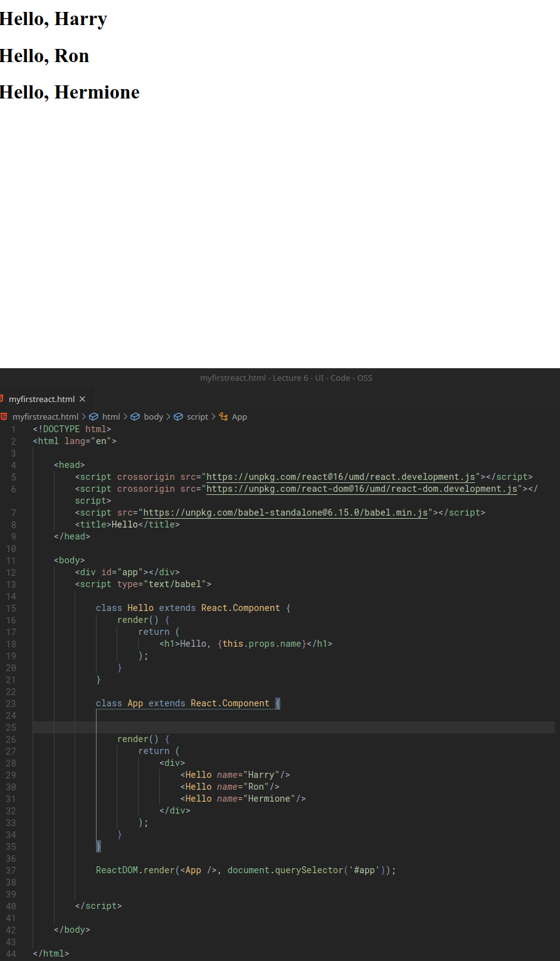Click the 'ReactDOM.render' statement on line 37
This screenshot has height=961, width=560.
pyautogui.click(x=246, y=870)
